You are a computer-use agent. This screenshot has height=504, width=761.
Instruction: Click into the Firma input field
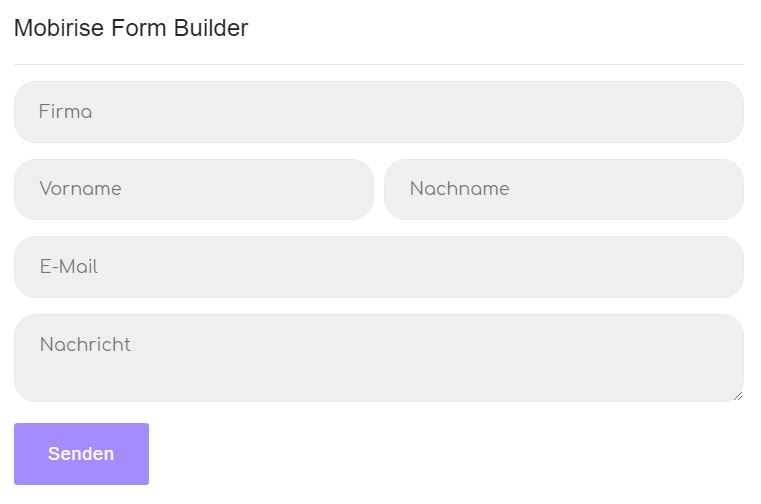378,112
